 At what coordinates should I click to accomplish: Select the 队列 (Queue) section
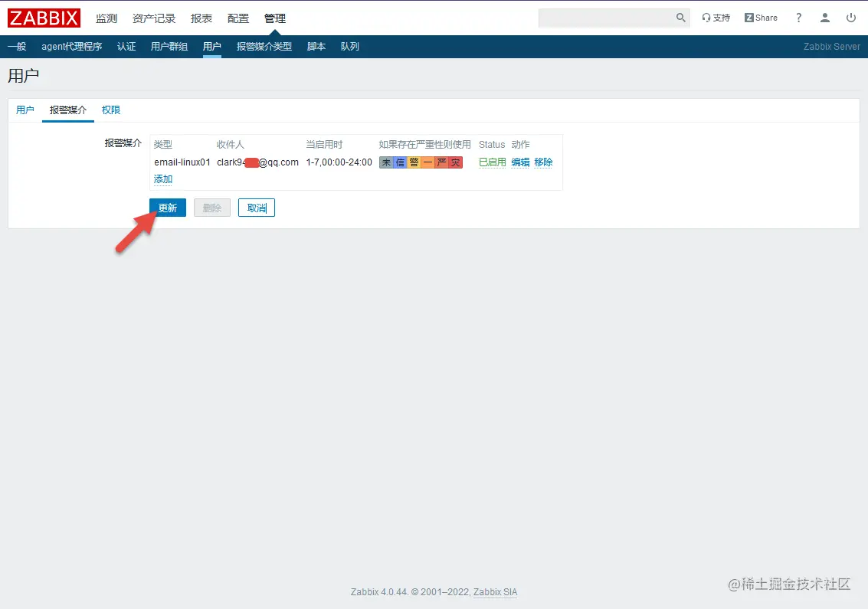tap(350, 46)
